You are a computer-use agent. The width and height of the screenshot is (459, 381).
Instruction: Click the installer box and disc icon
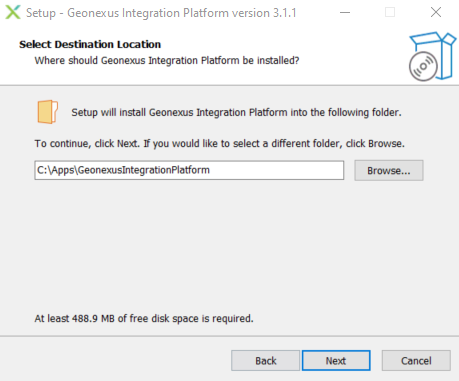tap(432, 56)
